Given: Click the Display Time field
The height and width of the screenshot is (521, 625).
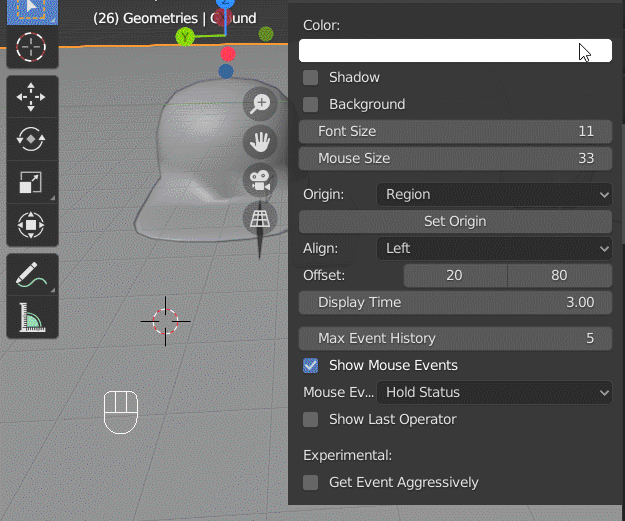Looking at the screenshot, I should coord(455,303).
